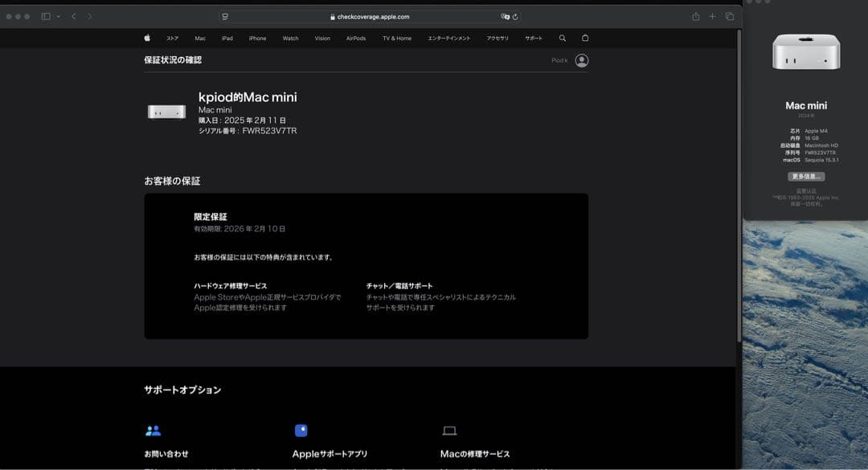Viewport: 868px width, 470px height.
Task: Select the お問い合わせ people icon
Action: click(153, 430)
